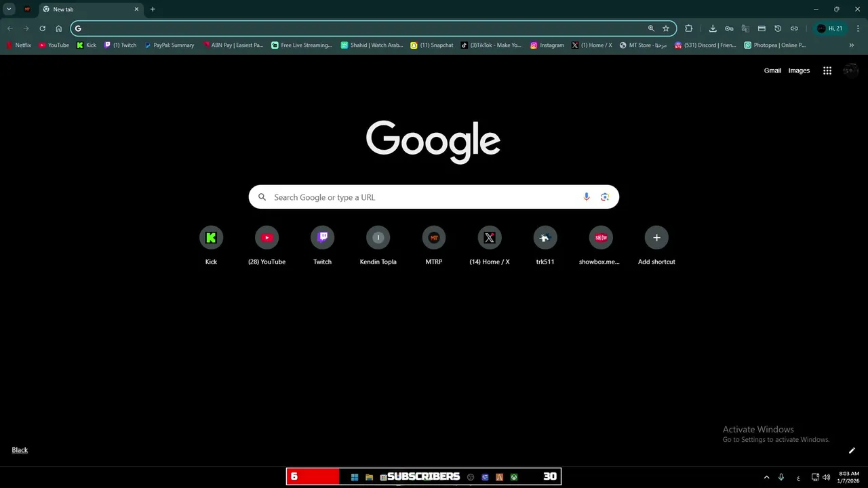Open the Shahid Watch Arab bookmark
Screen dimensions: 868x488
372,45
